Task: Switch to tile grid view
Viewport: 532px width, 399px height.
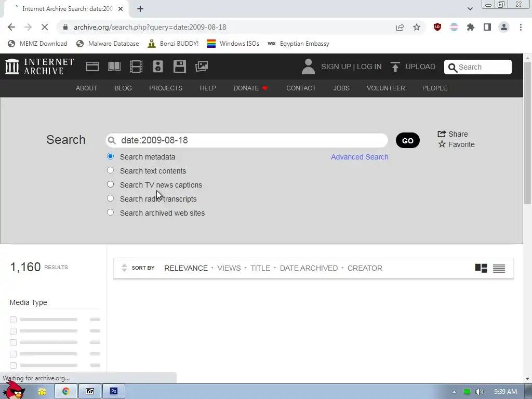Action: pyautogui.click(x=481, y=268)
